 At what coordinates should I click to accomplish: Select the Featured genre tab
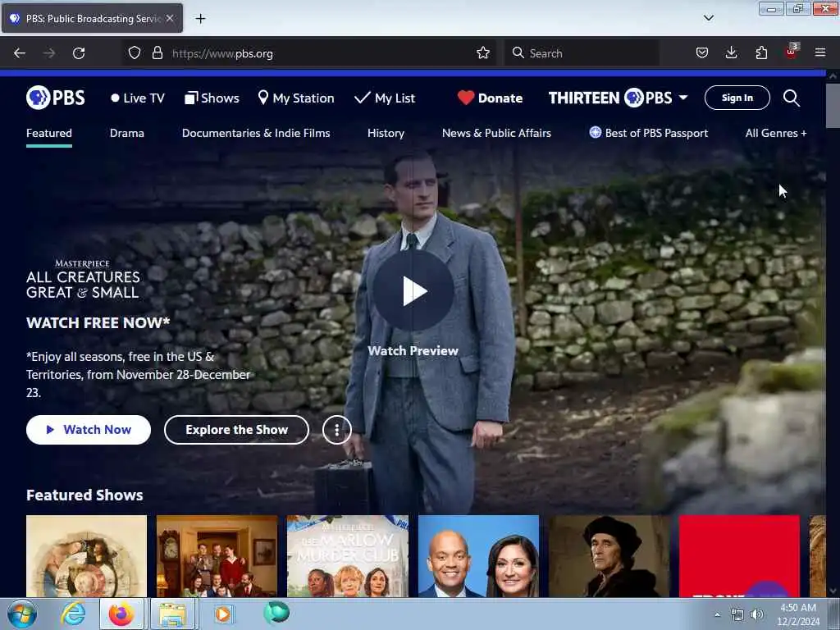49,133
